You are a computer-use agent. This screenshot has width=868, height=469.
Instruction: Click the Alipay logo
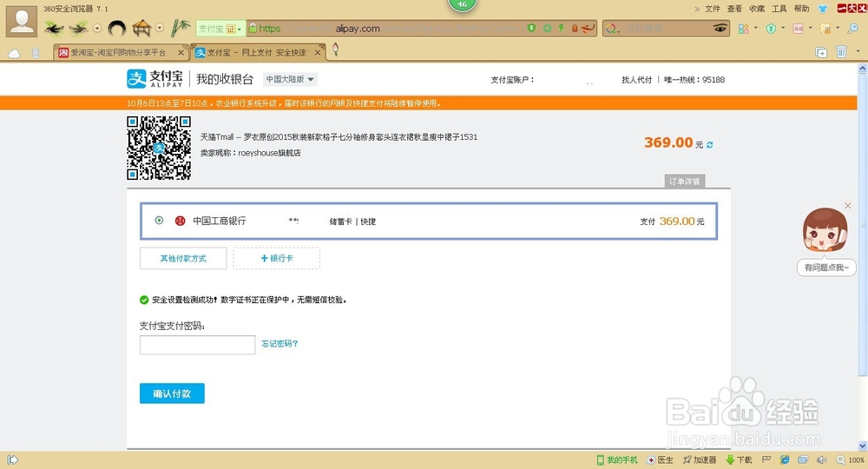pyautogui.click(x=155, y=79)
